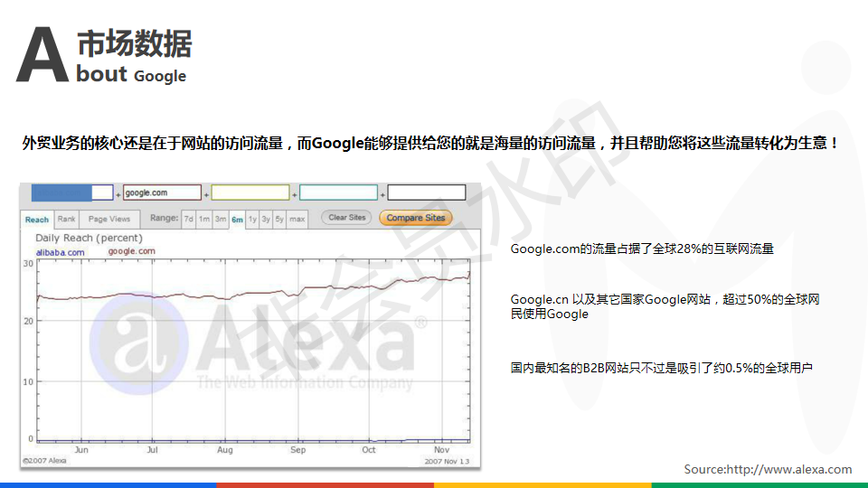Switch to the Reach tab
Image resolution: width=868 pixels, height=488 pixels.
click(37, 220)
